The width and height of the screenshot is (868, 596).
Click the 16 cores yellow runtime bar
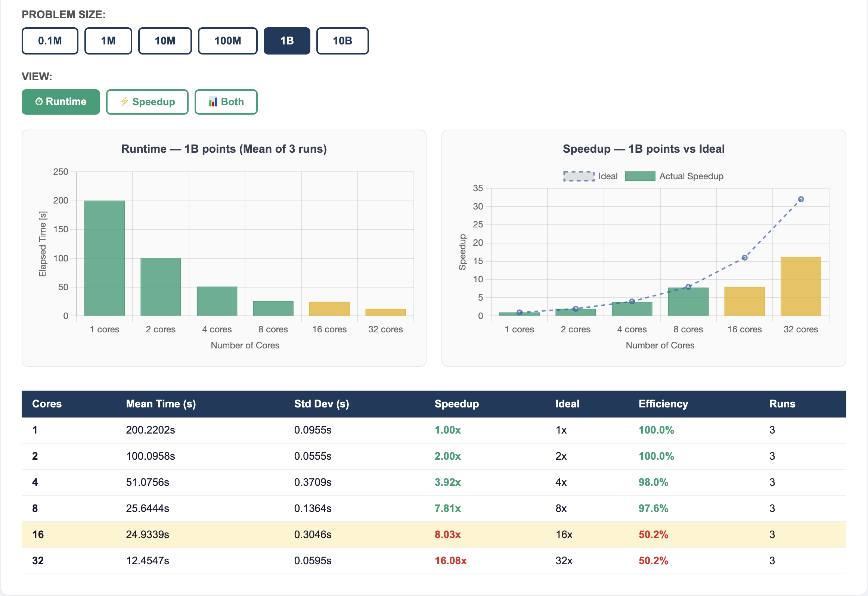coord(329,309)
